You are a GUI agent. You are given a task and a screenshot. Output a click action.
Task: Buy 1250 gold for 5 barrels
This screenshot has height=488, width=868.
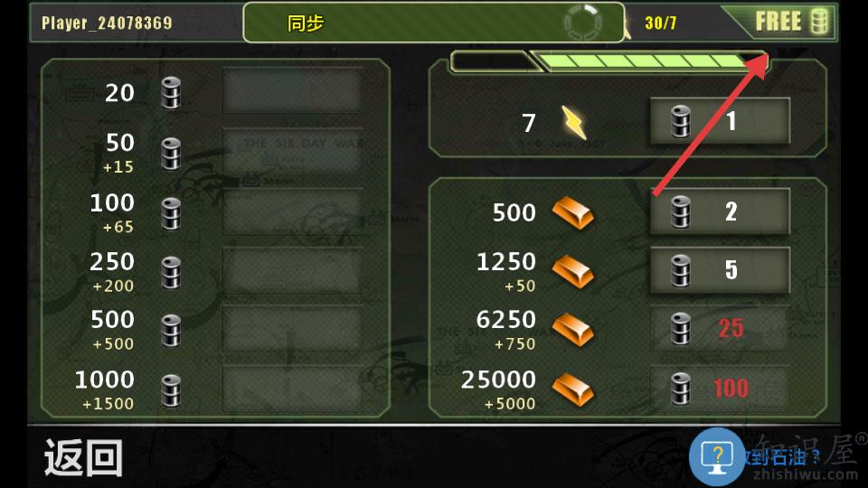720,269
